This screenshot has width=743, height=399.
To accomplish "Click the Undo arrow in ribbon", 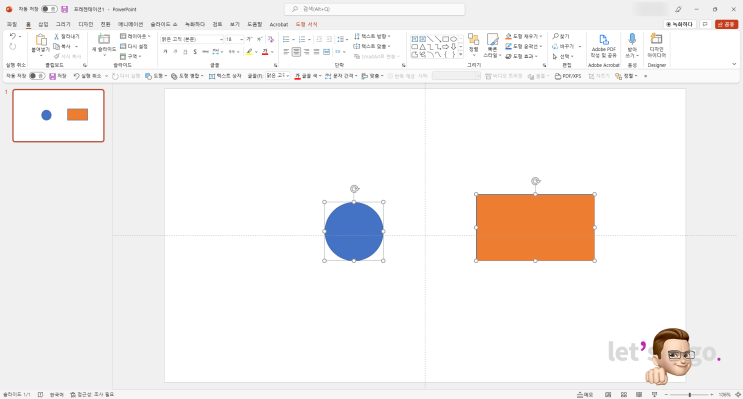I will click(13, 36).
